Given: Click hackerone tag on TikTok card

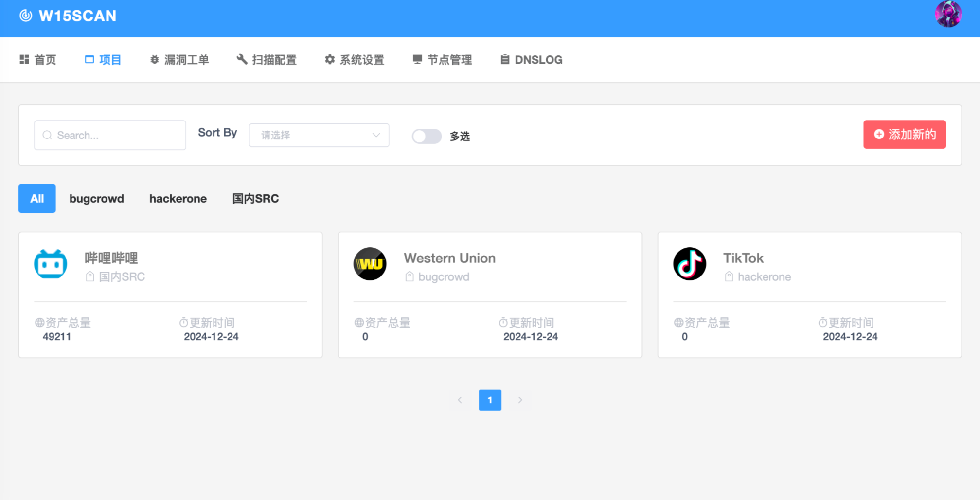Looking at the screenshot, I should point(764,276).
